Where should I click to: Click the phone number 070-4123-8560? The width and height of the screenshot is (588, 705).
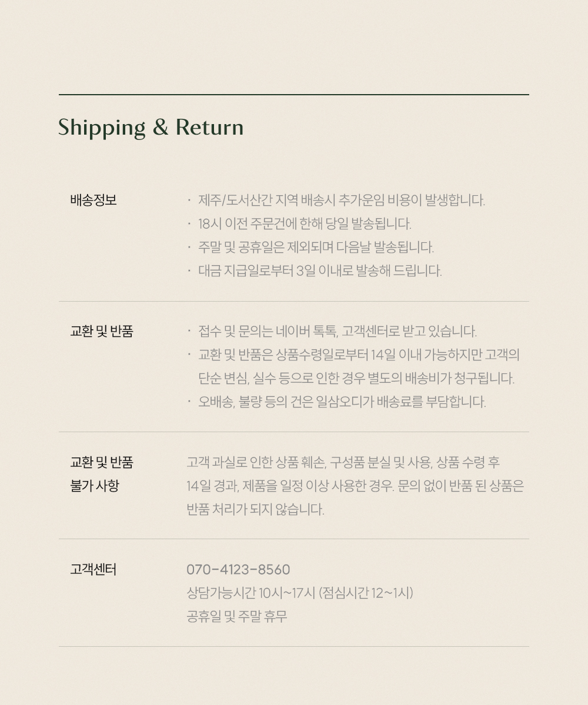click(x=238, y=570)
